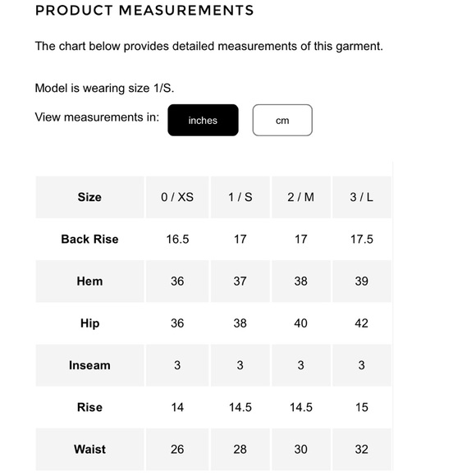Screen dimensions: 476x476
Task: Click the Product Measurements heading
Action: click(x=144, y=11)
